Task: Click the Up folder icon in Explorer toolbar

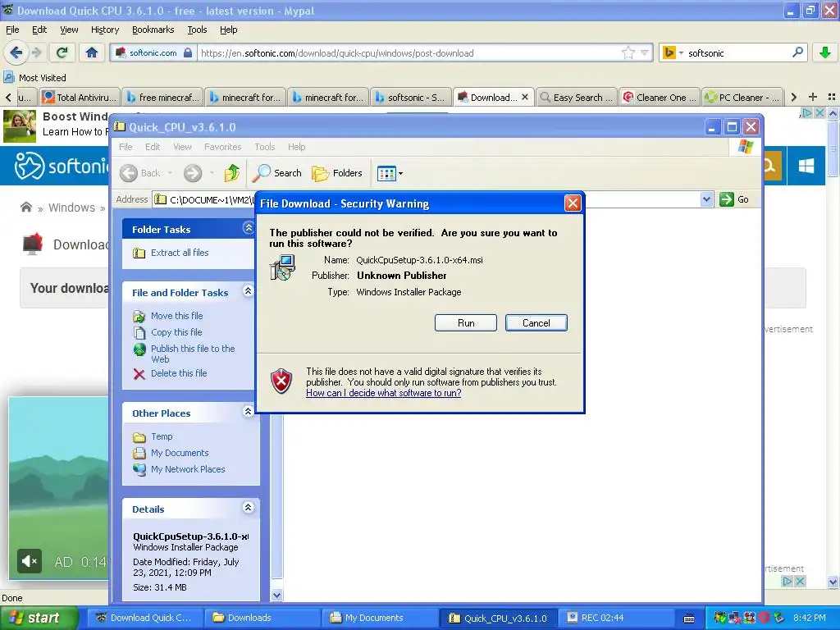Action: 232,173
